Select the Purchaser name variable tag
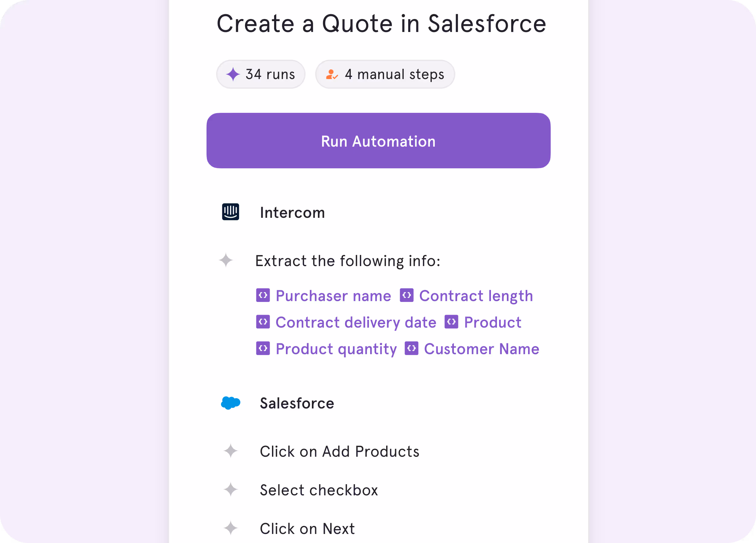The width and height of the screenshot is (756, 543). click(323, 296)
